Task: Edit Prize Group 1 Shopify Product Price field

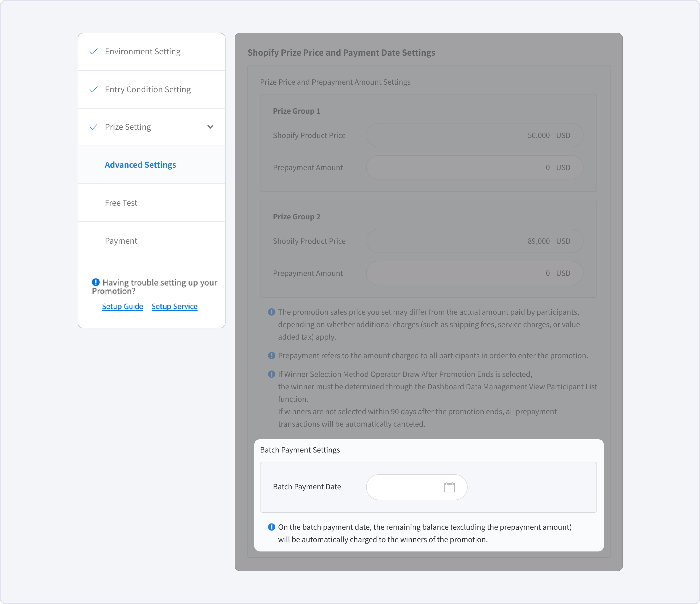Action: click(475, 135)
